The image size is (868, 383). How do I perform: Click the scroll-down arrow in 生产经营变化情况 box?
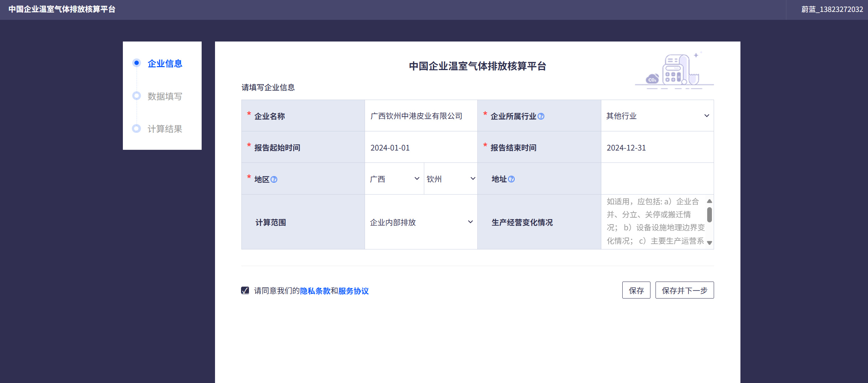(709, 243)
